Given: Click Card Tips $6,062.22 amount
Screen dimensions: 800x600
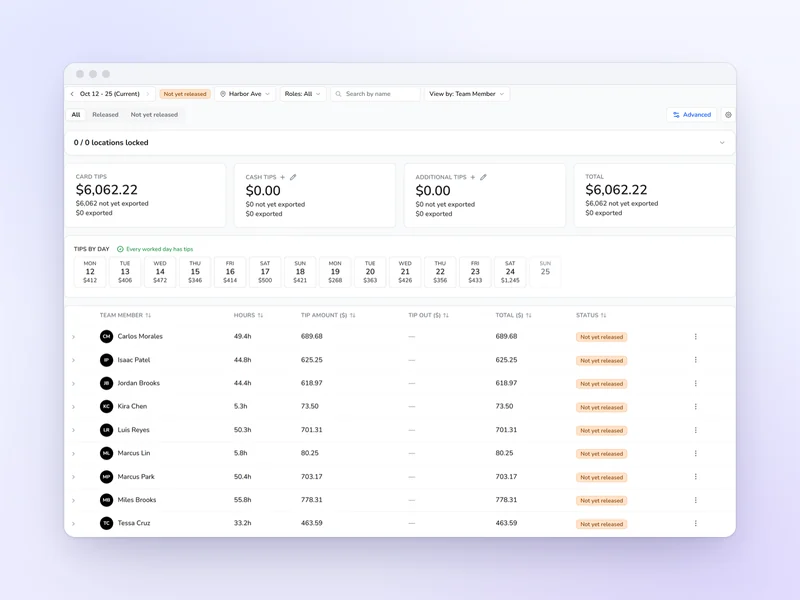Looking at the screenshot, I should [107, 190].
